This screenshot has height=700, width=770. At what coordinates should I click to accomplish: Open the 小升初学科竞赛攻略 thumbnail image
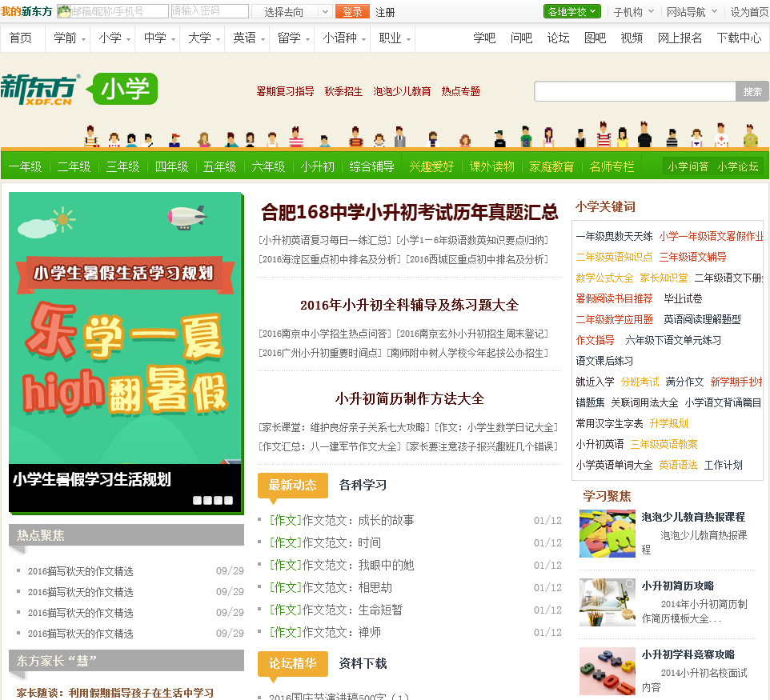(x=608, y=671)
